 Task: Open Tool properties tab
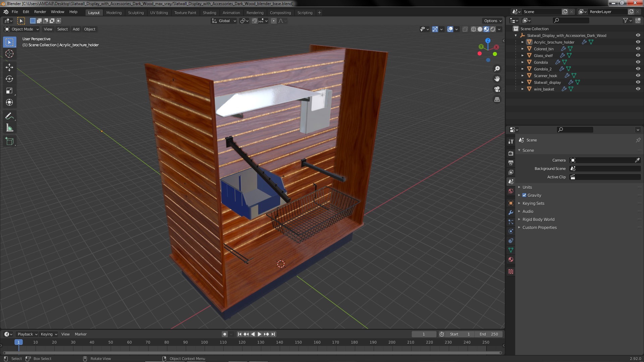(511, 141)
